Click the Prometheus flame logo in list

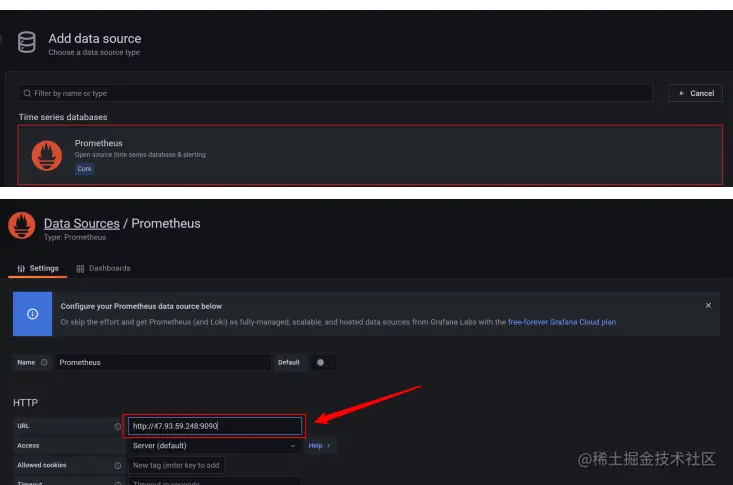(47, 156)
